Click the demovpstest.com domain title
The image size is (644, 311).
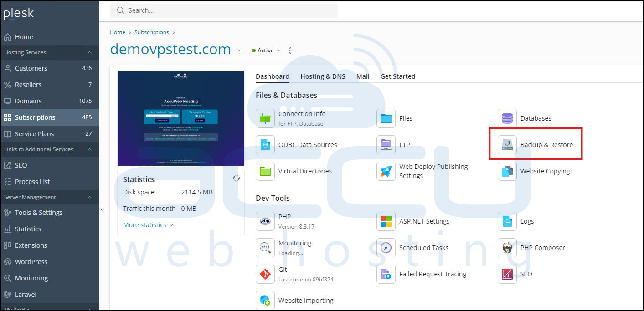coord(170,49)
